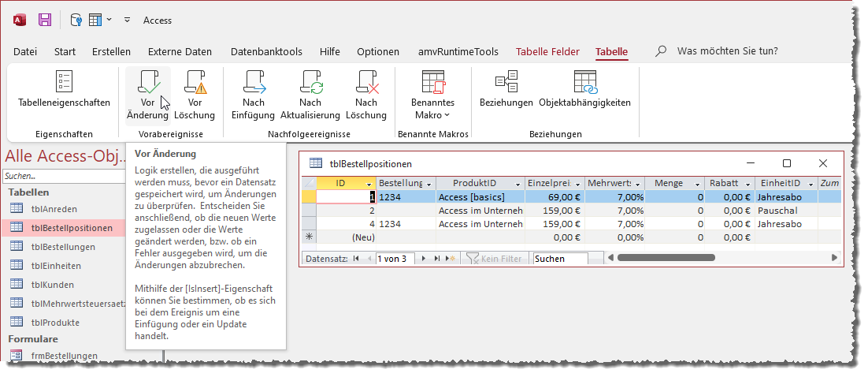Open the Customize Quick Access Toolbar dropdown
The width and height of the screenshot is (868, 377).
click(x=128, y=20)
